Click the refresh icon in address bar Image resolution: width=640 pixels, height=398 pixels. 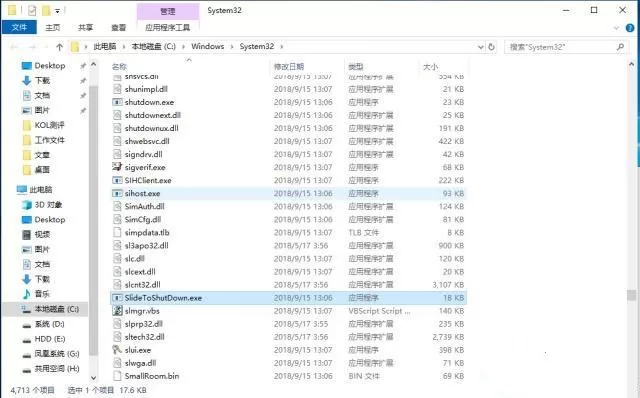click(x=491, y=47)
